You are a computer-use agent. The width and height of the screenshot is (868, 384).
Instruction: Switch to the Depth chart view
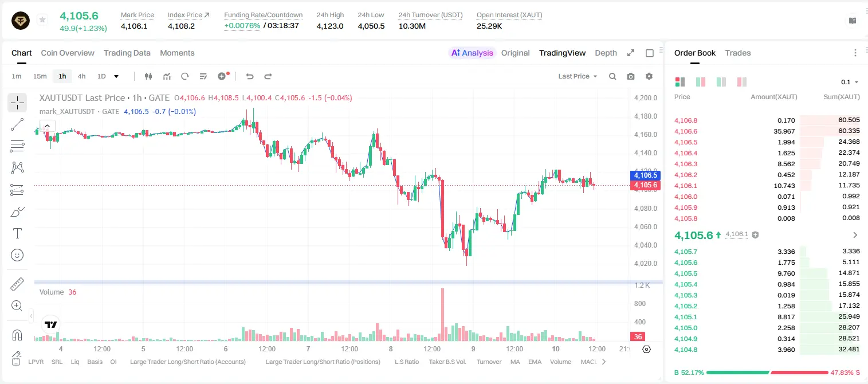[606, 53]
